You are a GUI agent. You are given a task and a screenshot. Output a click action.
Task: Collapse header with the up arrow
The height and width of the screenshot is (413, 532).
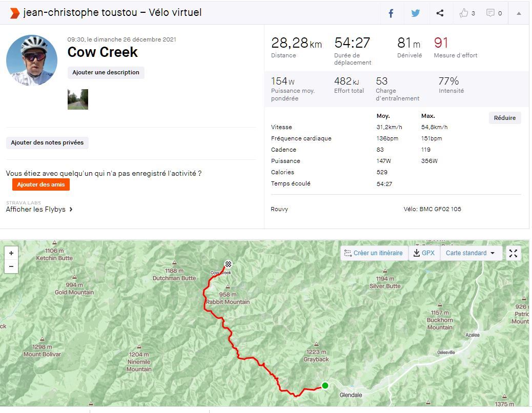pos(519,13)
